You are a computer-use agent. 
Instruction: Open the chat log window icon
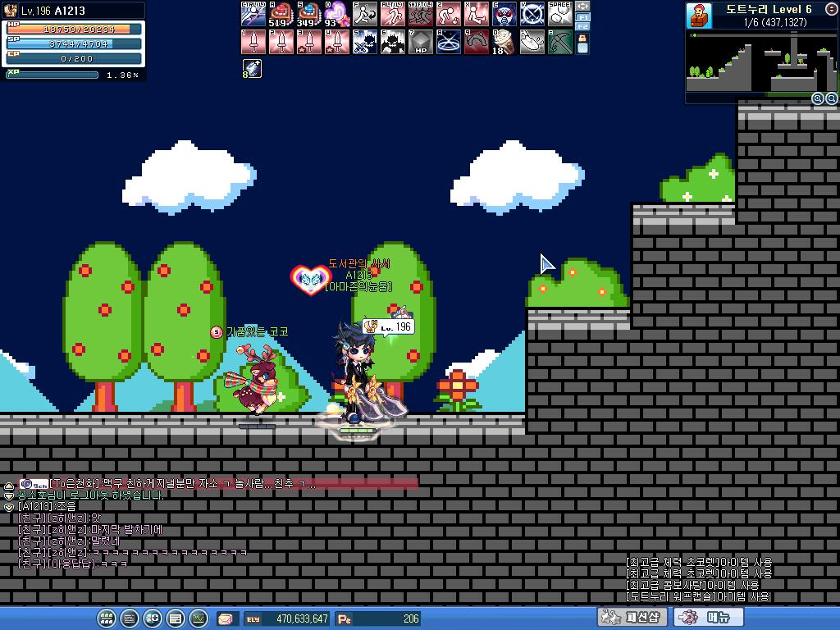click(129, 619)
